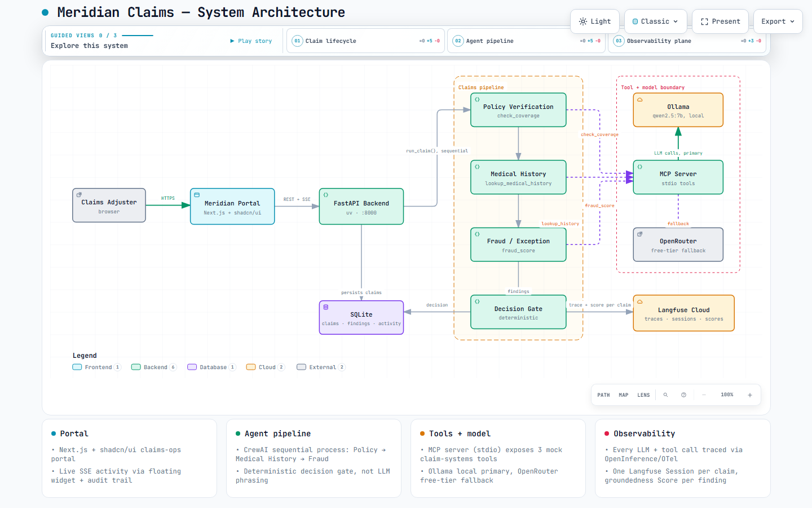Switch to LENS mode
Image resolution: width=812 pixels, height=508 pixels.
pos(643,395)
